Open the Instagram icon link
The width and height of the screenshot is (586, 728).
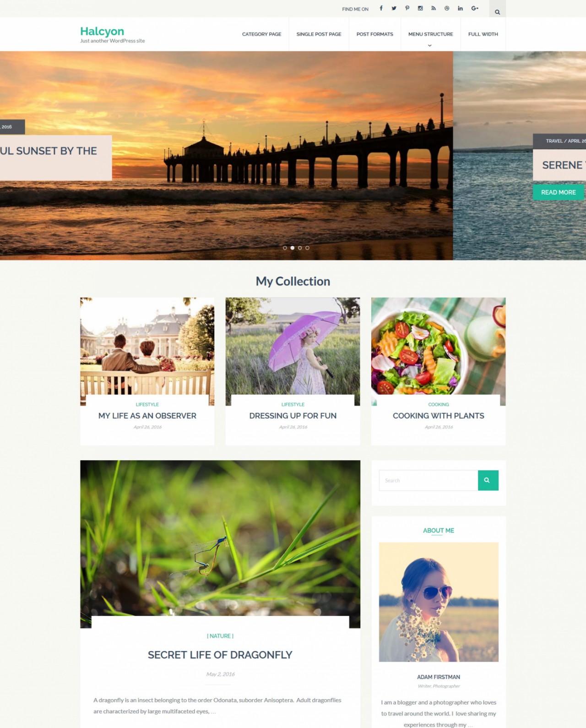click(x=420, y=8)
